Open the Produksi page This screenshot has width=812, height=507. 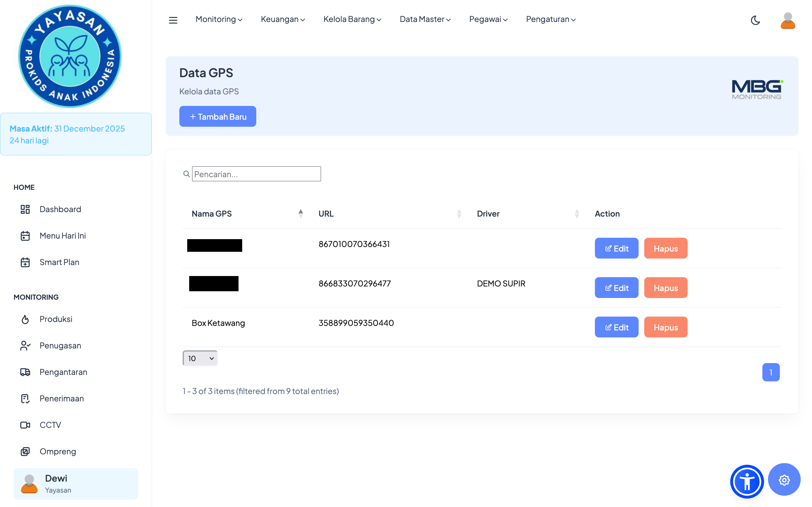[56, 319]
